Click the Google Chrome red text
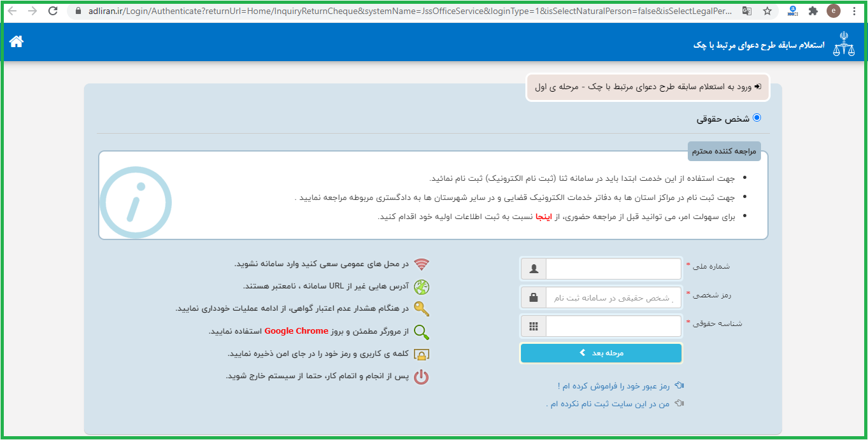 tap(297, 331)
